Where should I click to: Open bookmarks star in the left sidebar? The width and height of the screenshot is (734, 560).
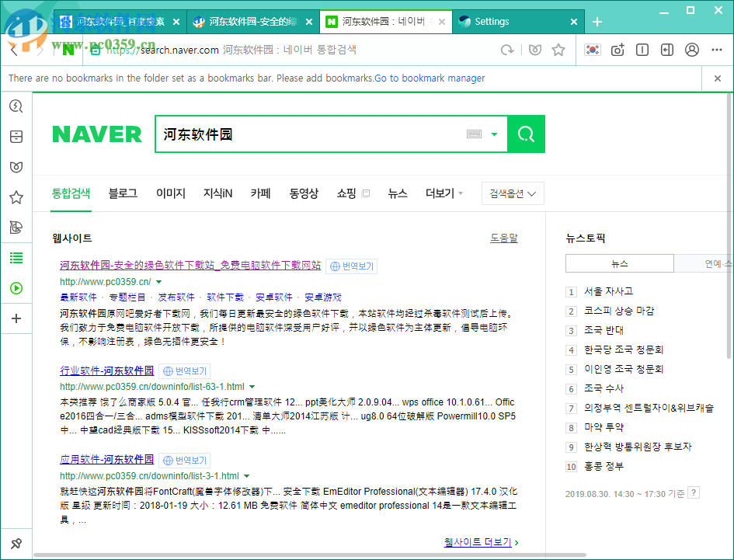[16, 197]
